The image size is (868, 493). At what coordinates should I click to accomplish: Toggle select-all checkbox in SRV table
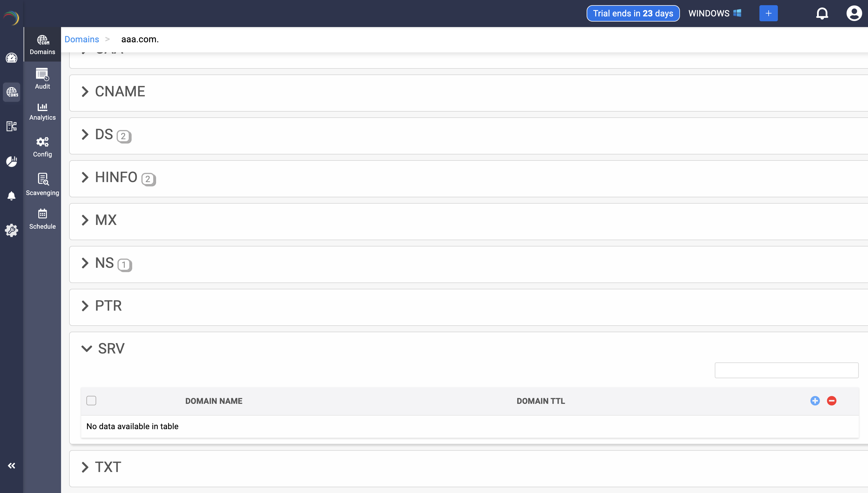click(x=91, y=401)
